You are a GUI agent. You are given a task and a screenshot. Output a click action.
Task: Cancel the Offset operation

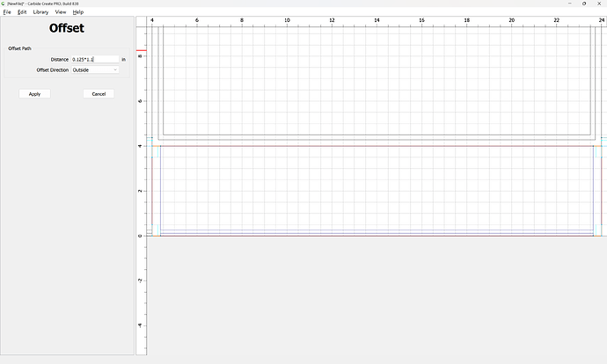point(99,94)
